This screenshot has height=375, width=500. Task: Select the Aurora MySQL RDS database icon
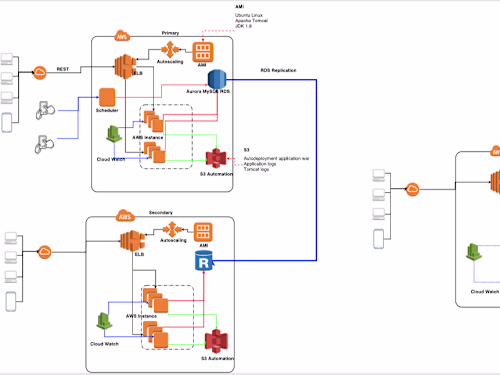tap(217, 79)
